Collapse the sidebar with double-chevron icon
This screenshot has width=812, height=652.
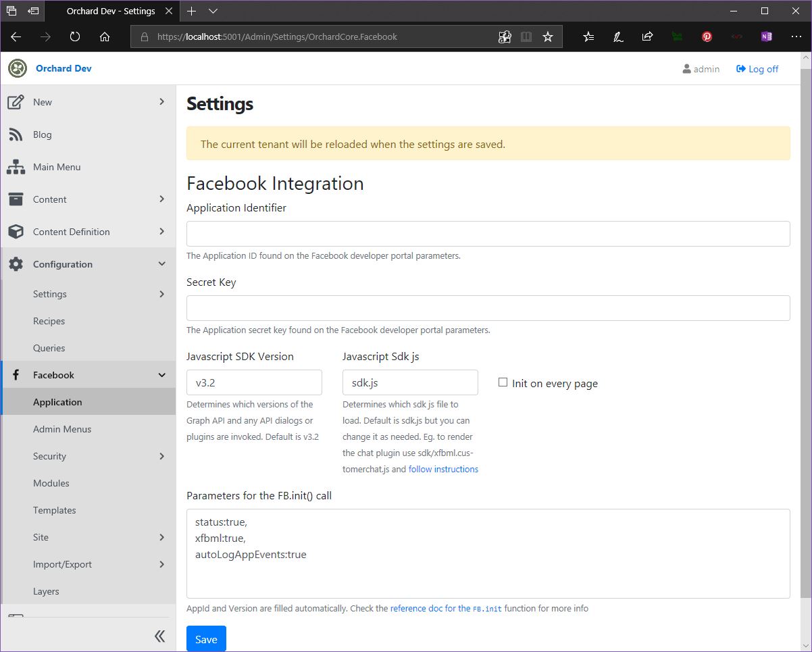tap(160, 636)
